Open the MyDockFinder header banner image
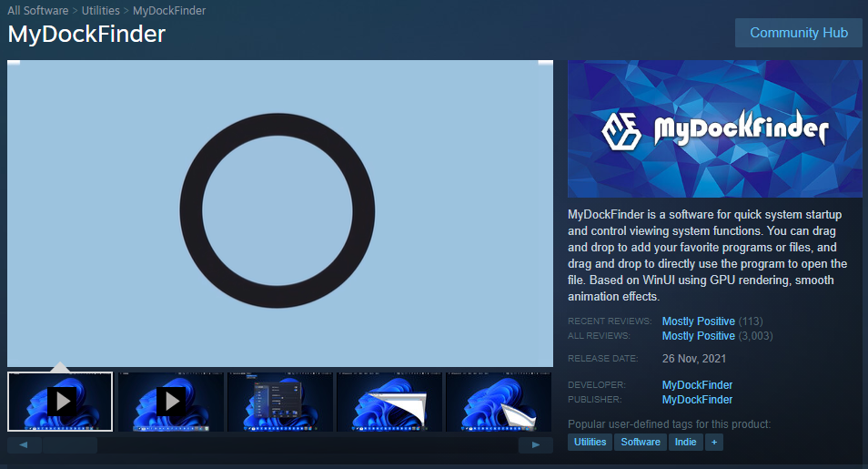 [714, 128]
